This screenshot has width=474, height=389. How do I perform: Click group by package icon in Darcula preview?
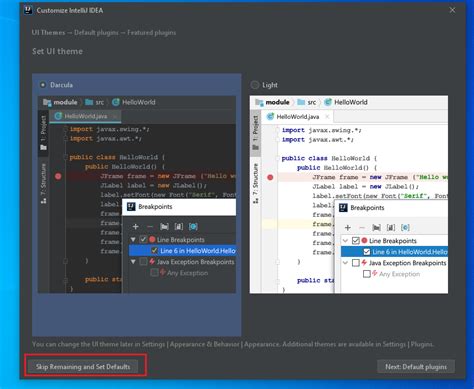click(x=164, y=227)
